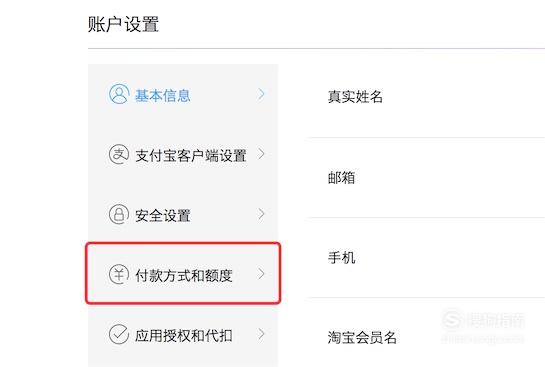The height and width of the screenshot is (367, 545).
Task: Open the 支付宝客户端设置 menu item
Action: pos(183,154)
